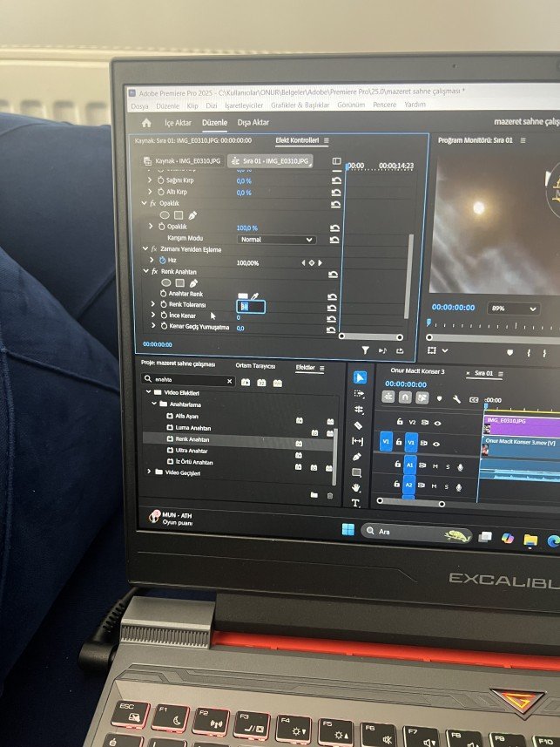Open the Karışım Modu Normal dropdown

pos(276,239)
